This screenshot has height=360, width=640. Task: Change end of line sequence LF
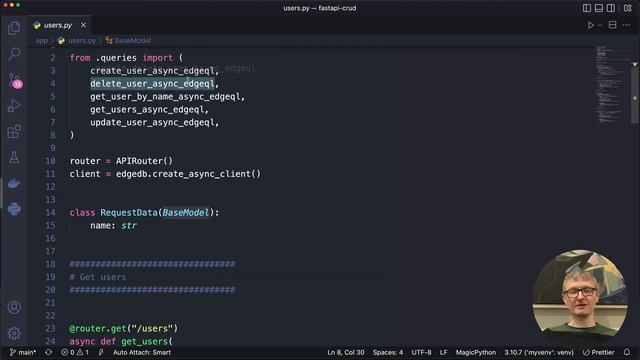[443, 353]
